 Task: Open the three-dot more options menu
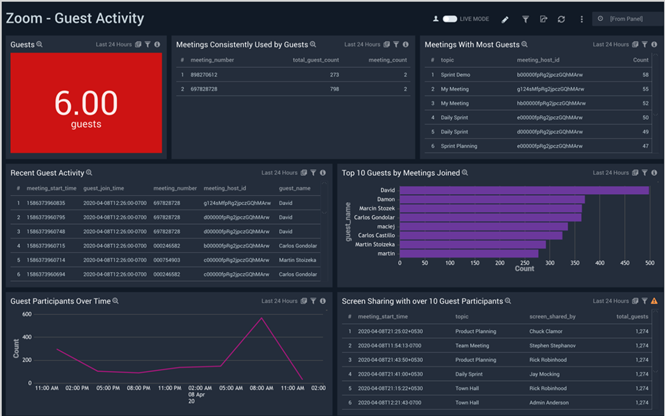click(581, 19)
